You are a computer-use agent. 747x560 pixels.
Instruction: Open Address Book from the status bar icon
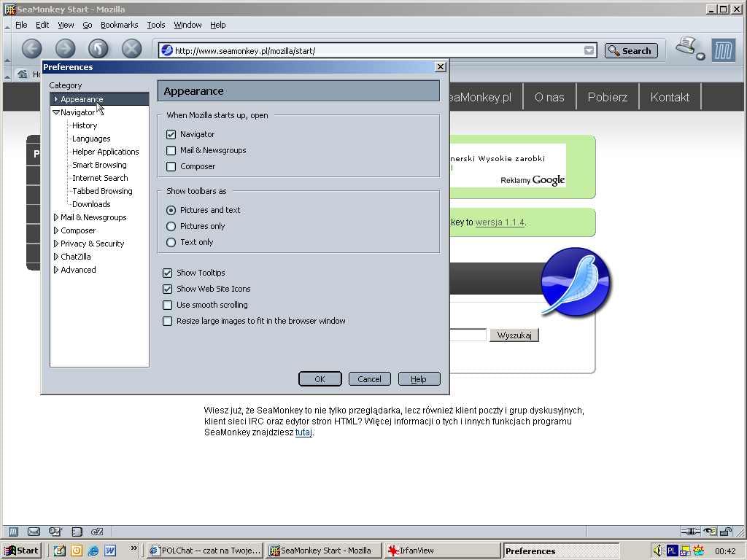[77, 532]
